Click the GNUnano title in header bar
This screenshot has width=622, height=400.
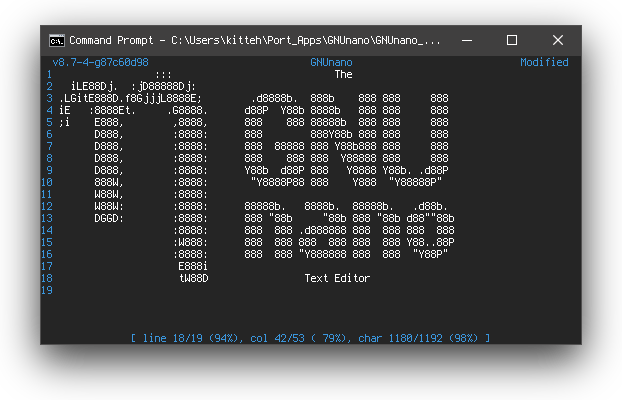tap(331, 62)
